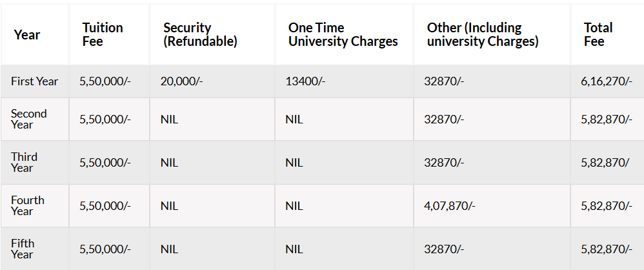
Task: Click the Year column header
Action: tap(27, 35)
